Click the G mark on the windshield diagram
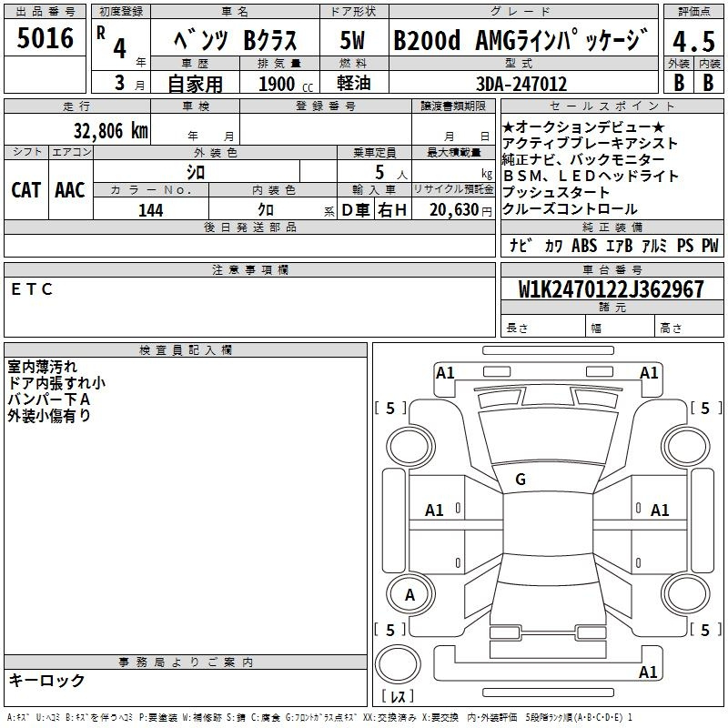This screenshot has width=728, height=728. 521,479
